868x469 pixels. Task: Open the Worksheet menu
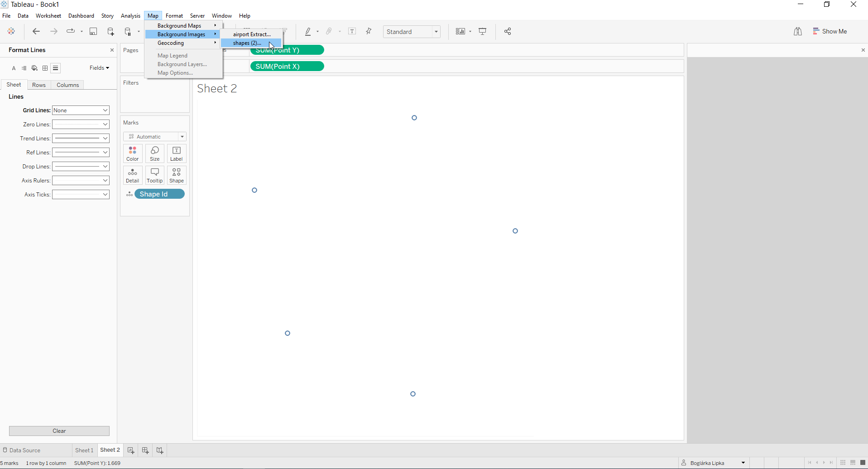[48, 16]
